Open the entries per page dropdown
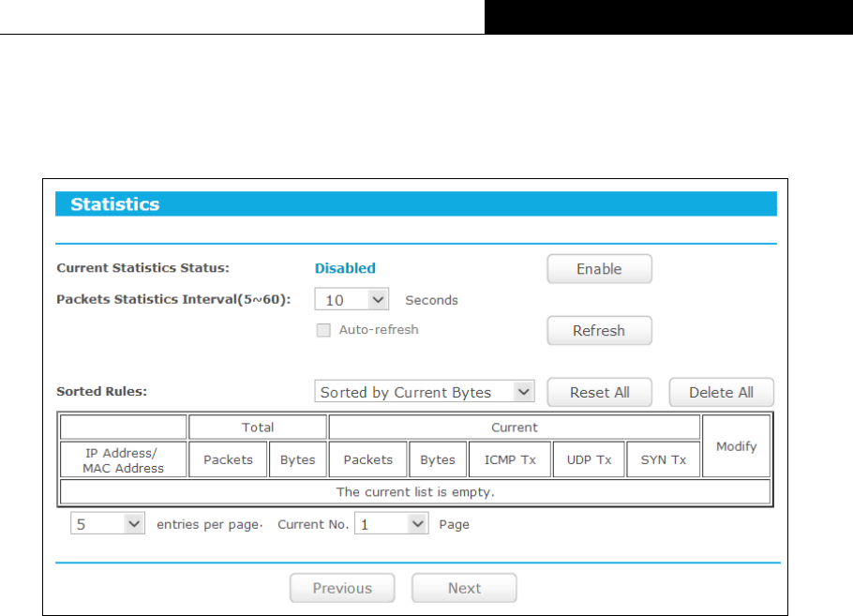This screenshot has height=616, width=853. click(x=108, y=523)
